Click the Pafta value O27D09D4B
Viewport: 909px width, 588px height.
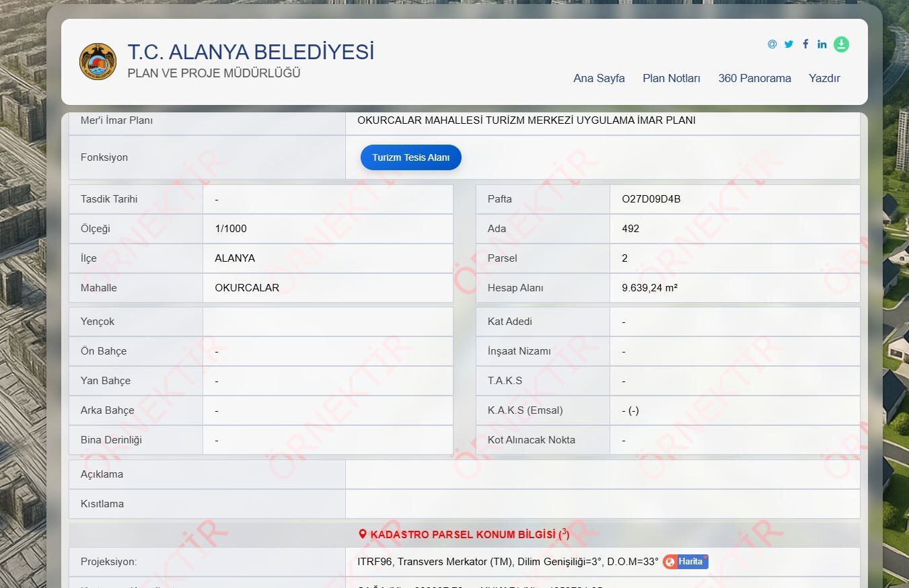pyautogui.click(x=651, y=199)
